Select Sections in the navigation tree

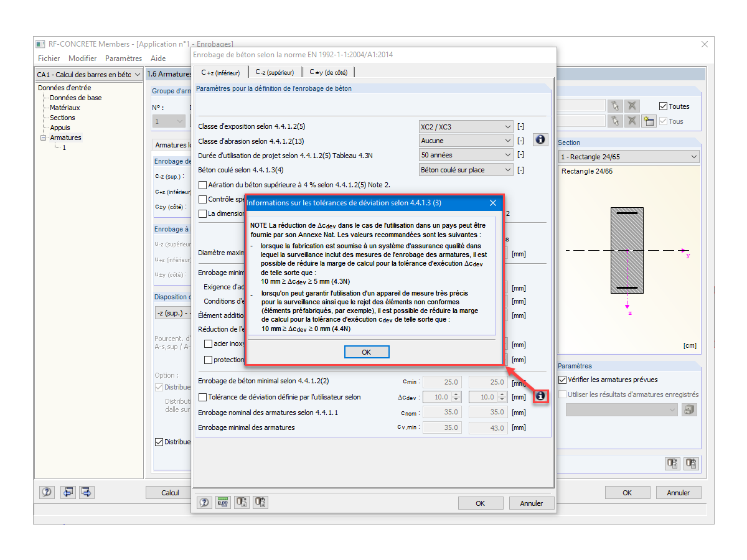[62, 118]
